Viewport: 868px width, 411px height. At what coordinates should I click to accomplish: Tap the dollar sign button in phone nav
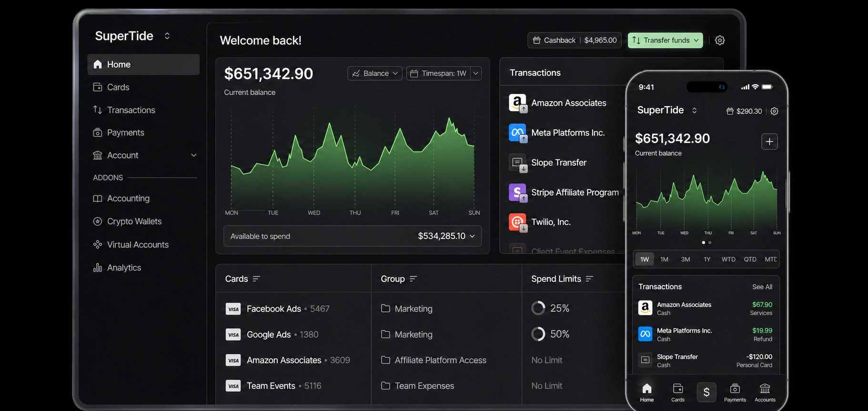click(x=707, y=392)
